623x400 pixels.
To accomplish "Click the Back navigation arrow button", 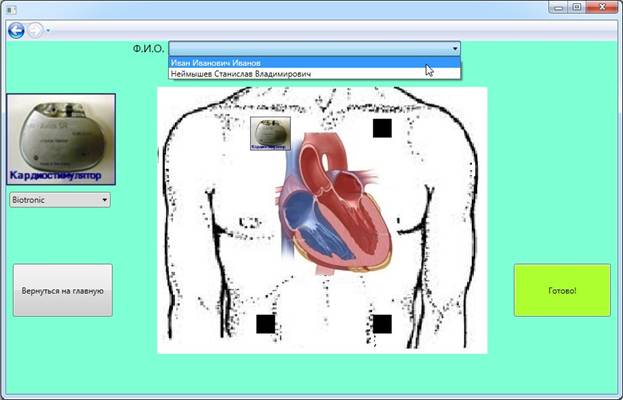I will click(16, 30).
